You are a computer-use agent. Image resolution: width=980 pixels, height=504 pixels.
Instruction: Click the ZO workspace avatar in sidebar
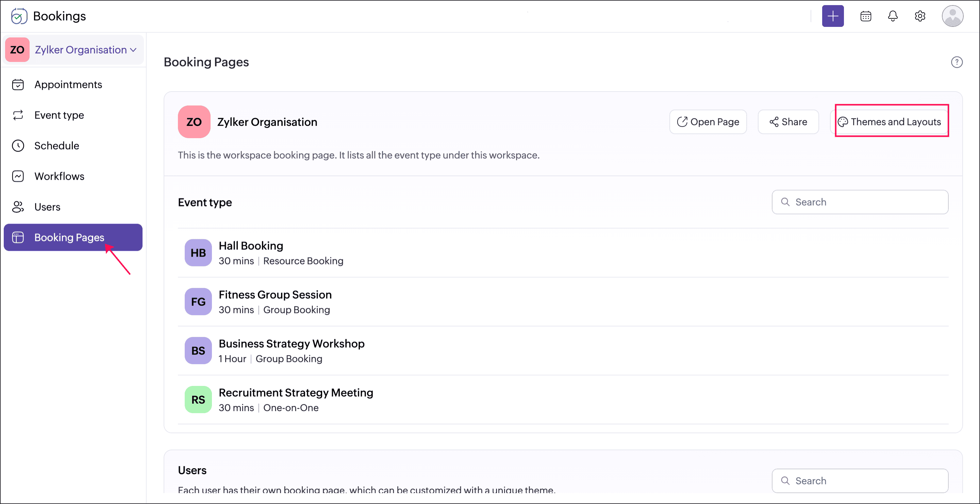pyautogui.click(x=17, y=50)
